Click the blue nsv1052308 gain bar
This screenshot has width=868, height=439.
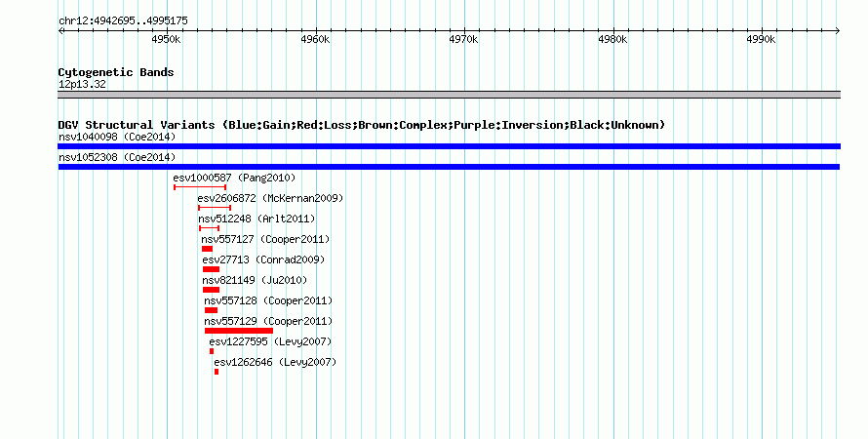point(449,167)
